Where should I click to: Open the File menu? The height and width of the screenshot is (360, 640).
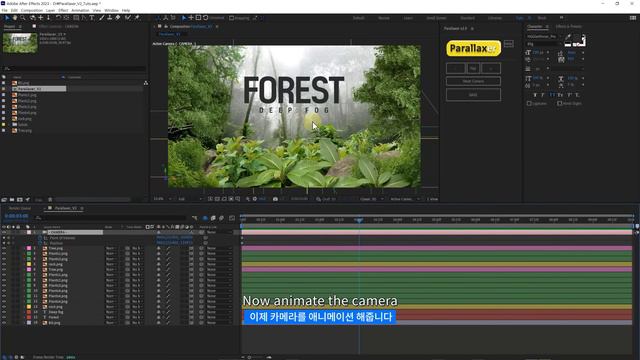[x=4, y=10]
